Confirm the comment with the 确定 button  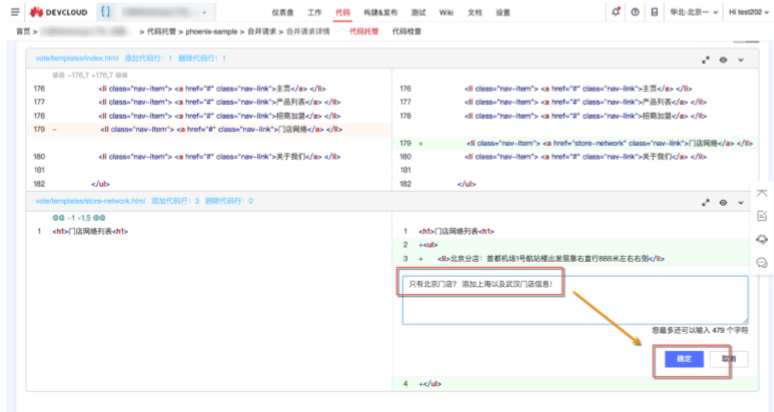coord(684,359)
